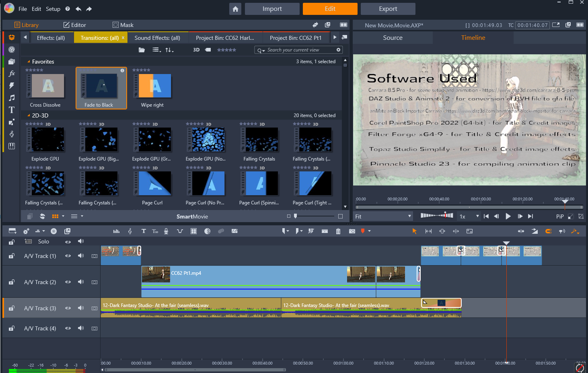This screenshot has width=588, height=373.
Task: Open the marker dropdown arrow
Action: click(x=369, y=231)
